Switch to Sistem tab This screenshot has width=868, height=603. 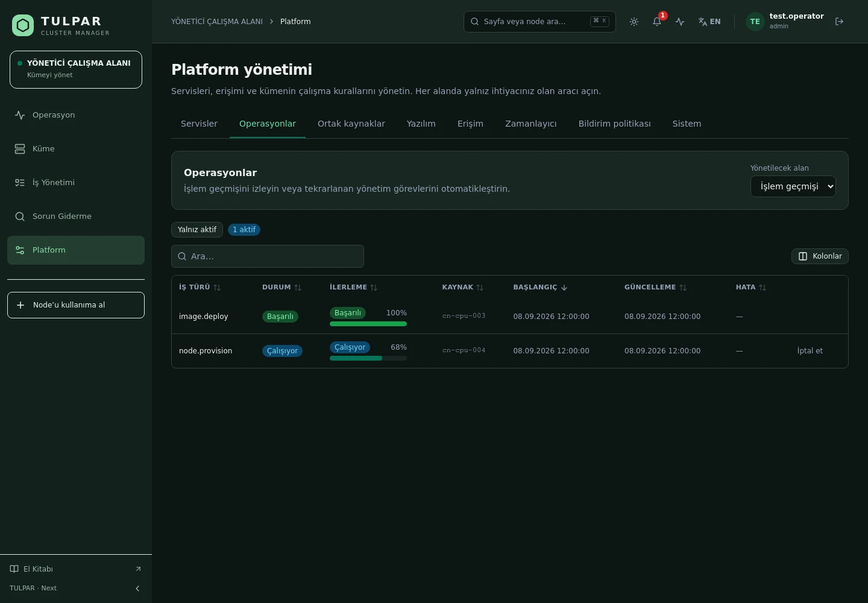pos(687,124)
